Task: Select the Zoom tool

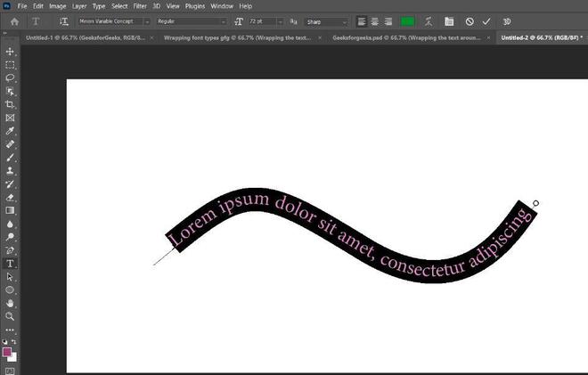Action: click(10, 316)
